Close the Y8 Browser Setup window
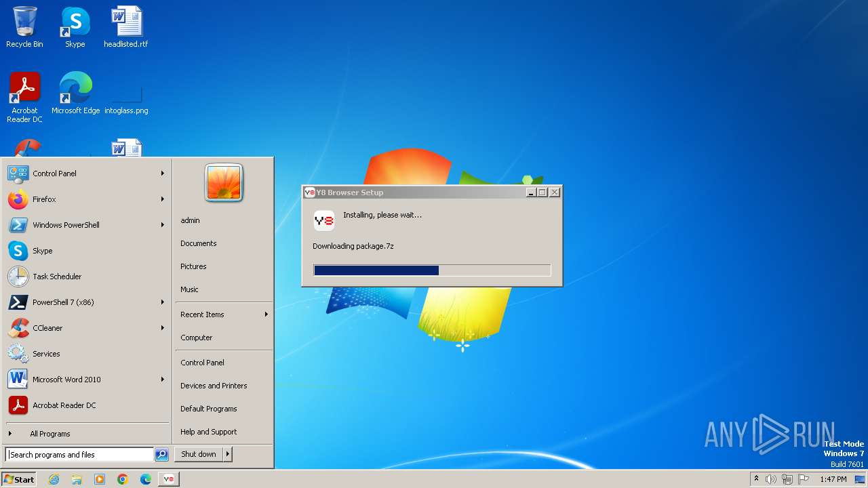Viewport: 868px width, 488px height. pos(555,192)
